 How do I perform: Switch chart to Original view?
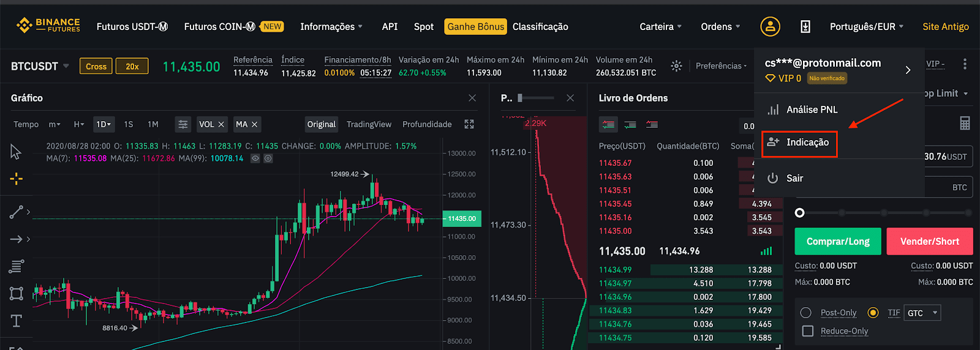pos(322,124)
